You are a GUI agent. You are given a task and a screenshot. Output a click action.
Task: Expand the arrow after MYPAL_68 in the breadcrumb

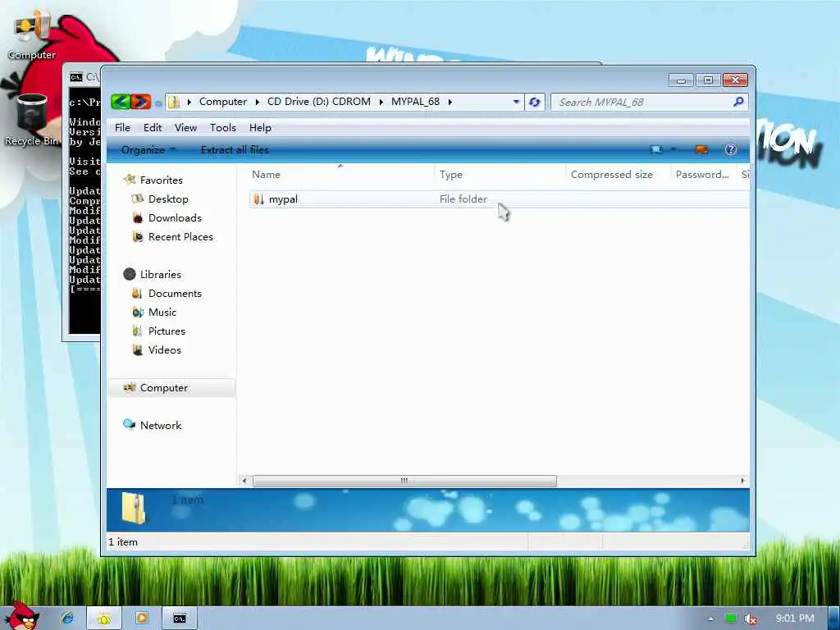450,102
